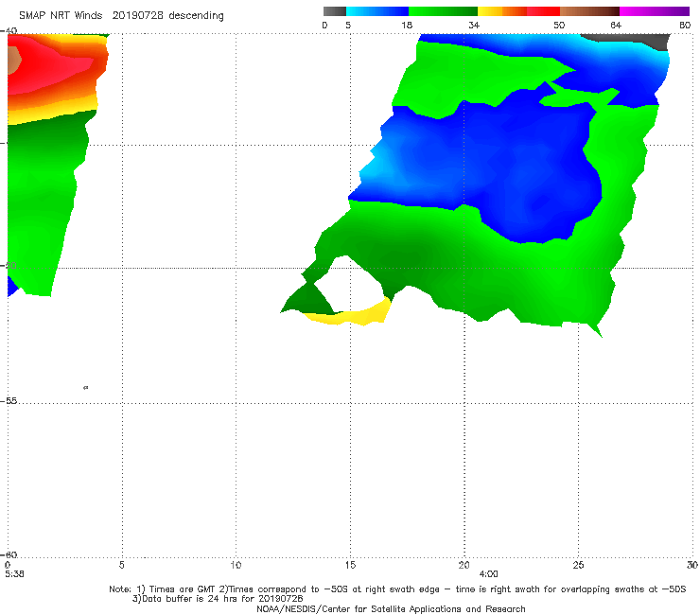This screenshot has height=615, width=700.
Task: Click the latitude axis label '-40'
Action: (9, 31)
